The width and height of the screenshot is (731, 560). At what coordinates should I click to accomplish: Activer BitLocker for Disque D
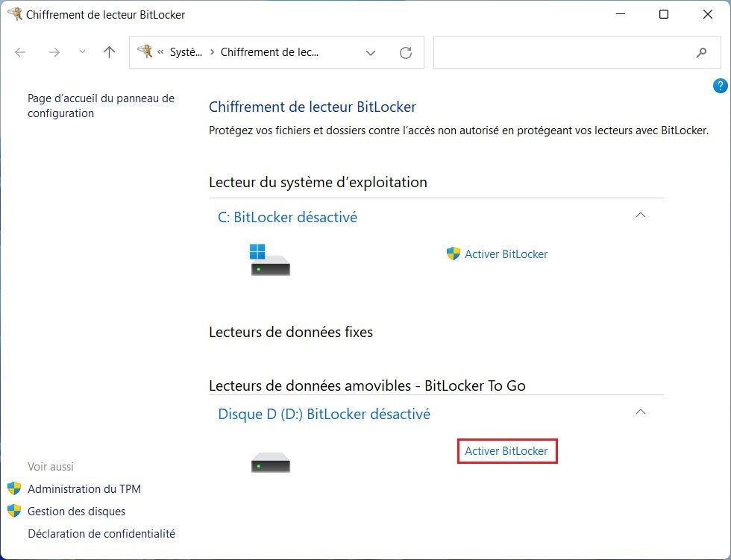(x=506, y=451)
